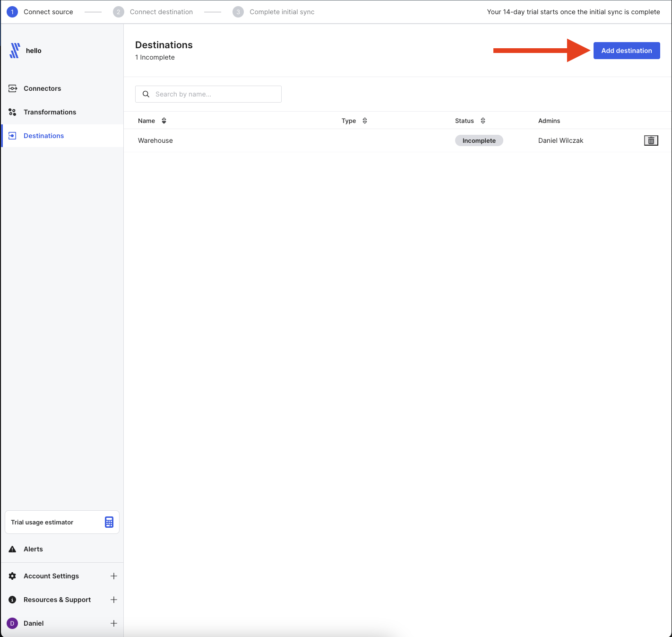Viewport: 672px width, 637px height.
Task: Click step 2 circle for Connect destination
Action: coord(119,12)
